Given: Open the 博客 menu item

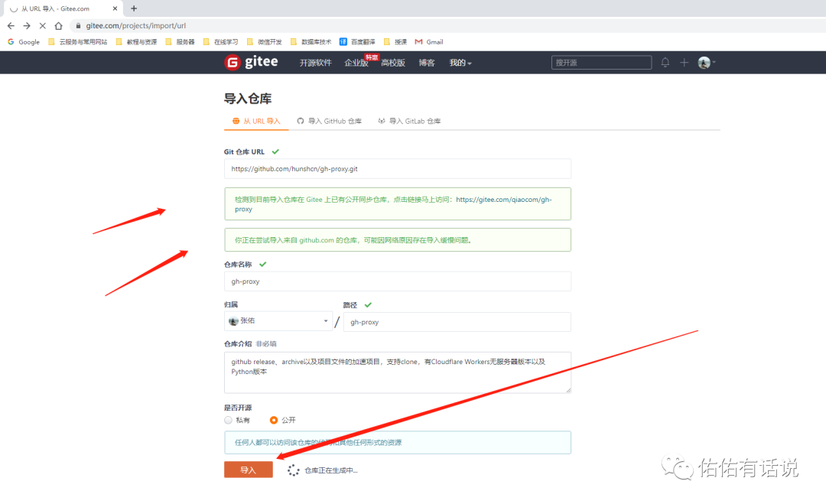Looking at the screenshot, I should coord(427,63).
